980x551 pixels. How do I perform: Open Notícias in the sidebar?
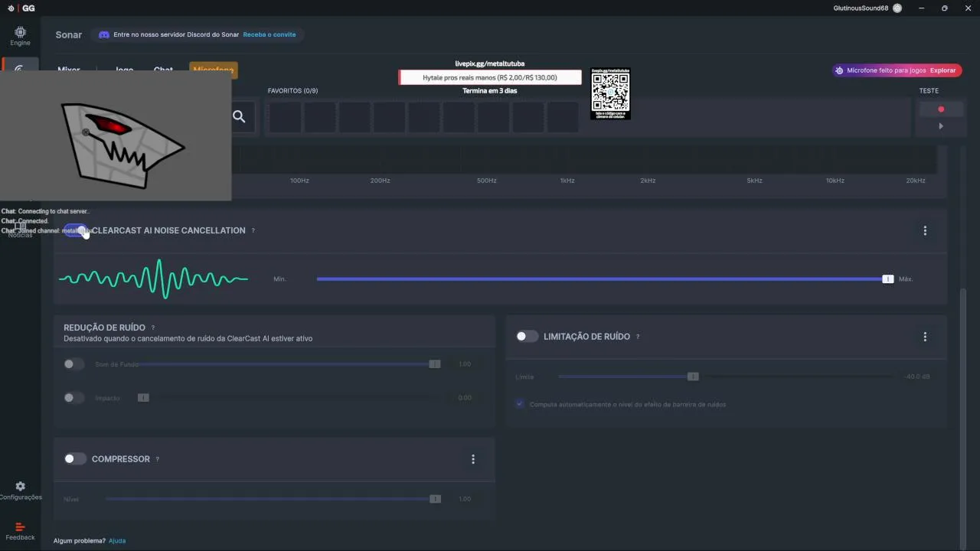pos(20,230)
